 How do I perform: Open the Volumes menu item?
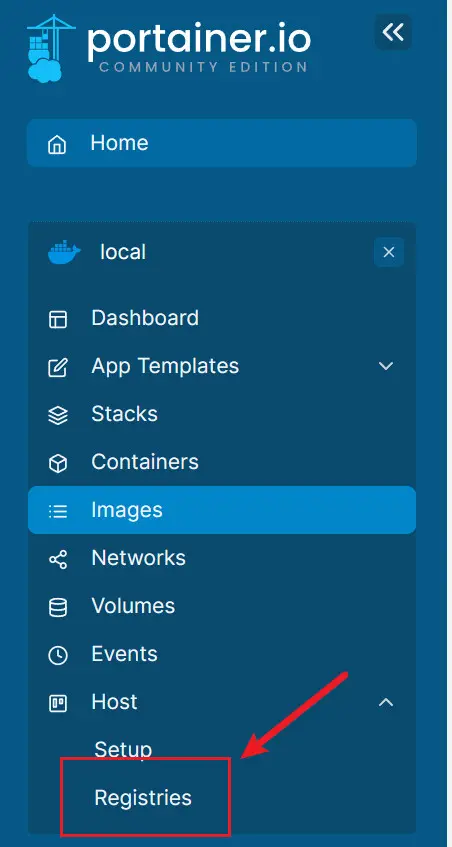pyautogui.click(x=222, y=606)
